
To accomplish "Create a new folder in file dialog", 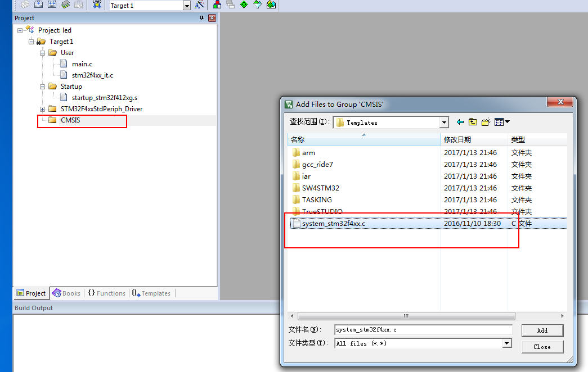I will pyautogui.click(x=485, y=122).
